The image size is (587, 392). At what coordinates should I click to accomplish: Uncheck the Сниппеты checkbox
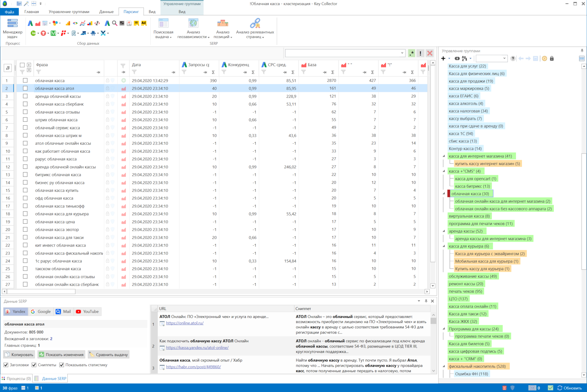pos(34,365)
